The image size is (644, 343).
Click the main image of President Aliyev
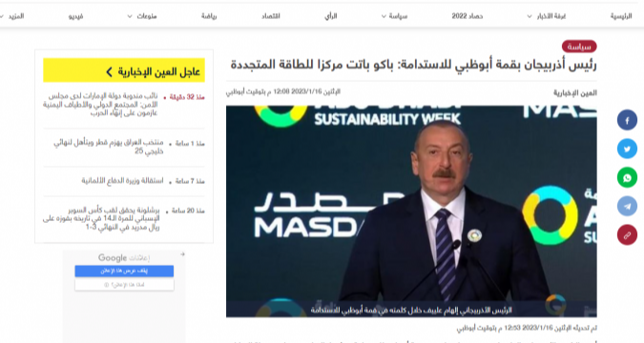(411, 211)
